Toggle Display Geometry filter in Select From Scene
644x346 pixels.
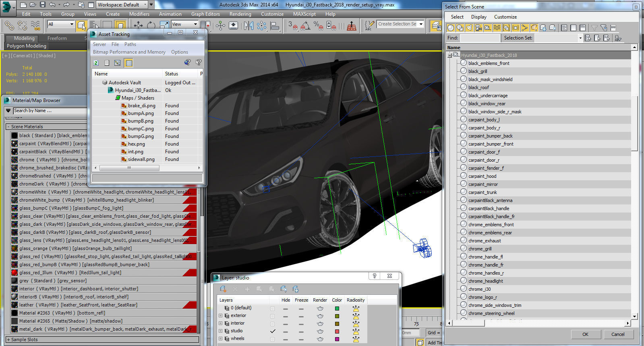[x=451, y=28]
